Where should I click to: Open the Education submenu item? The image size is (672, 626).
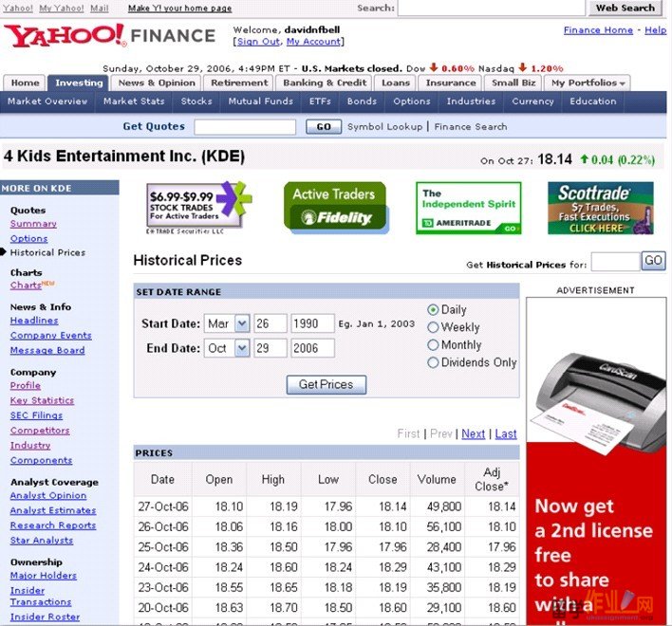click(x=592, y=101)
